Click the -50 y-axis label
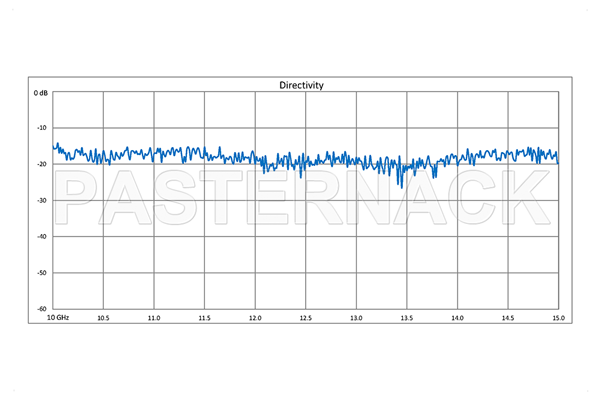This screenshot has height=400, width=600. point(42,272)
